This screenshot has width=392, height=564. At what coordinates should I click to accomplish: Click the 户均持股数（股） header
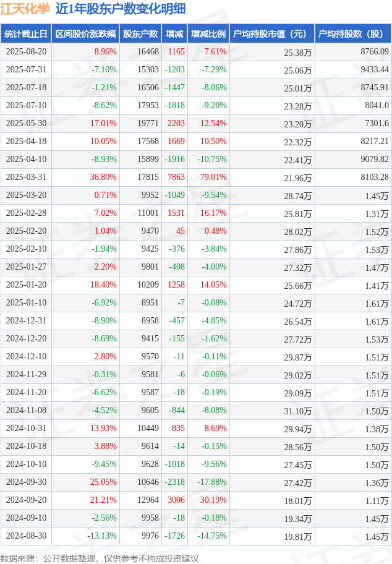pyautogui.click(x=353, y=34)
